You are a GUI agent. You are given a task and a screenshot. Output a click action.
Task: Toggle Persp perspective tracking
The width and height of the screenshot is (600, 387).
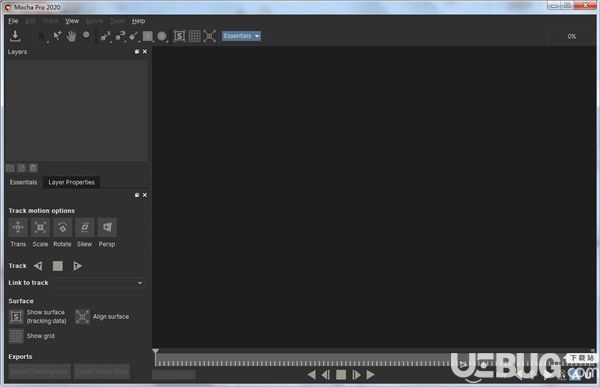107,227
